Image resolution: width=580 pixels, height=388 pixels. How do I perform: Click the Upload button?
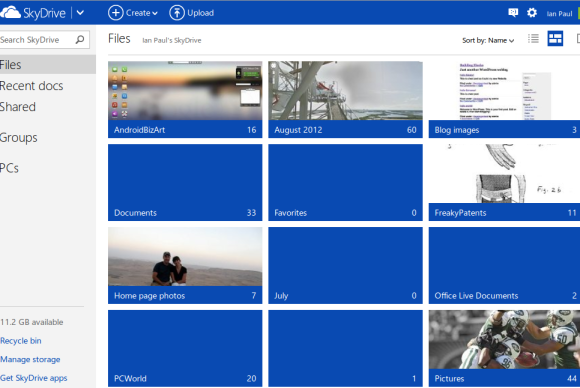click(192, 13)
